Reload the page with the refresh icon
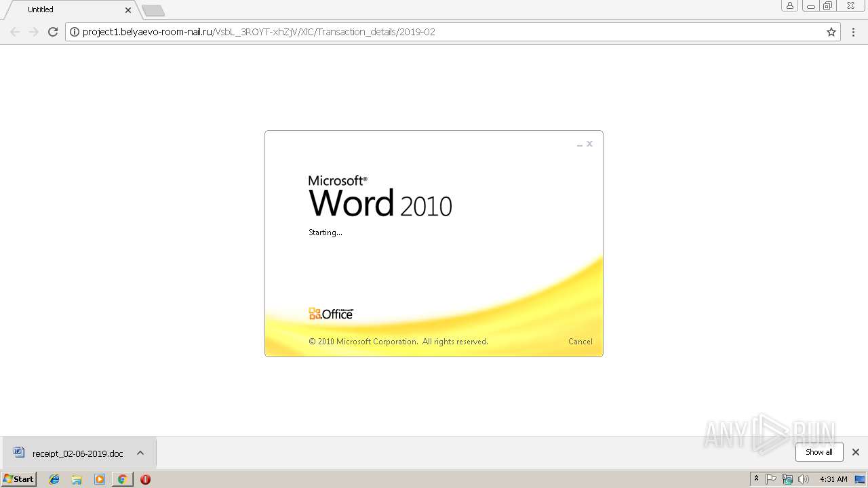Screen dimensions: 868x488 point(53,32)
